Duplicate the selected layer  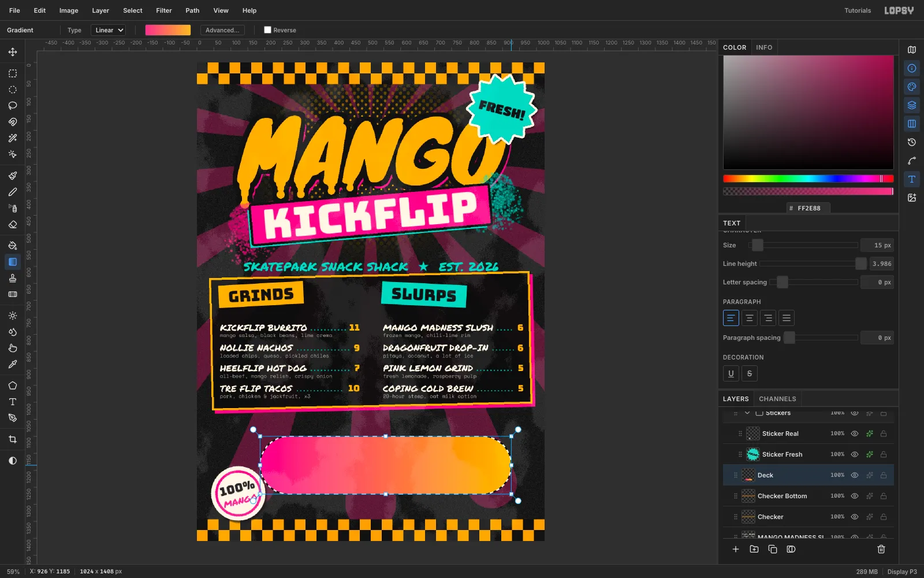coord(773,549)
